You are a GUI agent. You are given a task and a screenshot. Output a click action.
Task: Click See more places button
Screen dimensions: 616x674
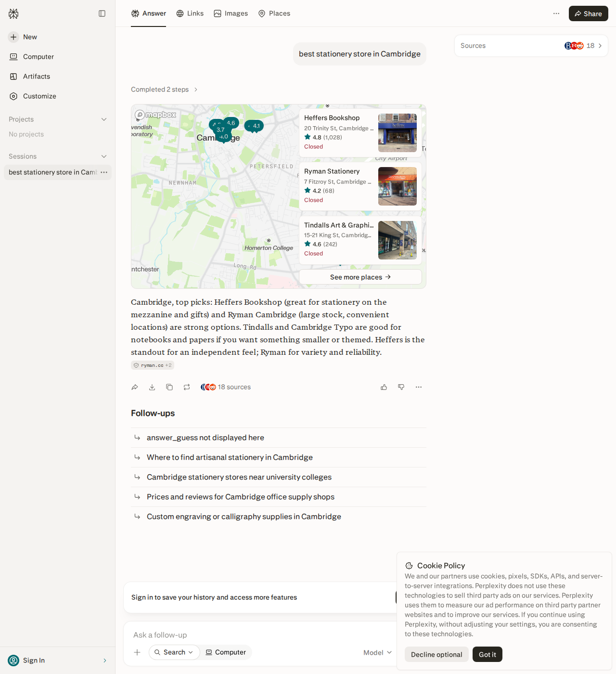click(x=360, y=277)
